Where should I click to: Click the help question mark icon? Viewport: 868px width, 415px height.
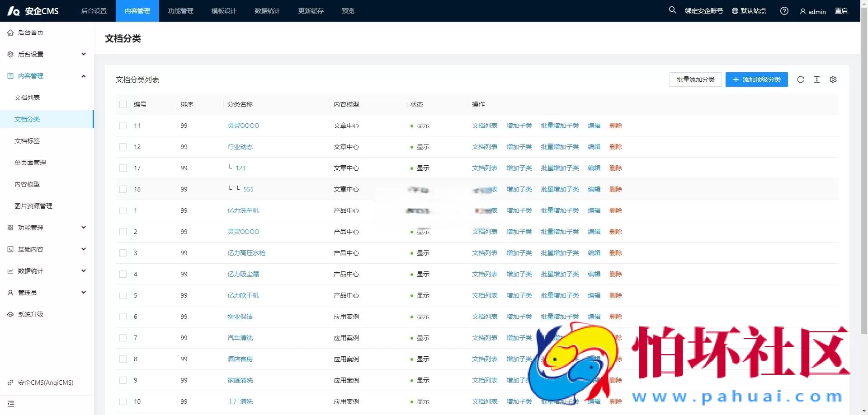point(784,10)
